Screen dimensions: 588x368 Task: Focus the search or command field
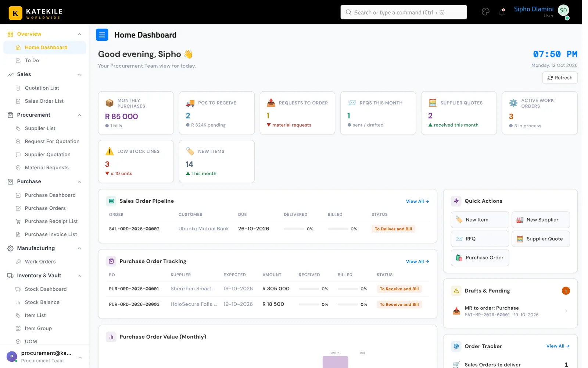click(404, 12)
